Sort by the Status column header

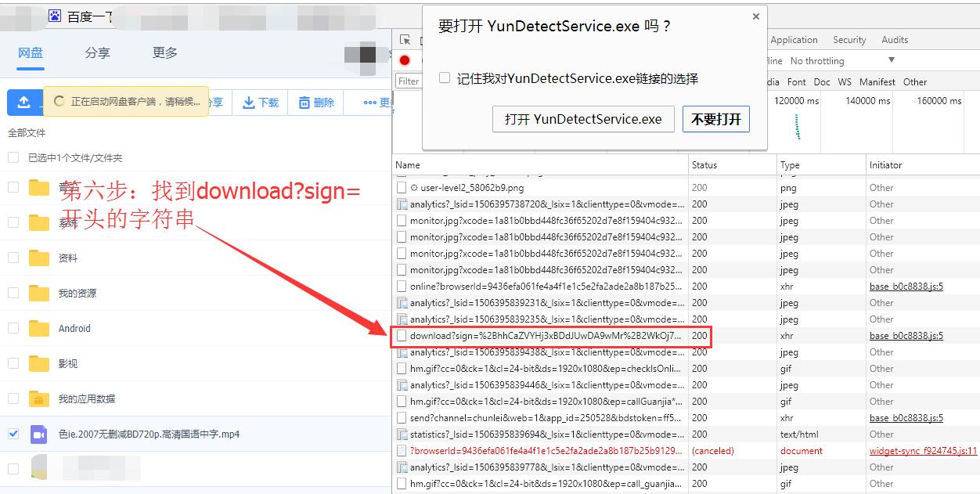click(733, 165)
